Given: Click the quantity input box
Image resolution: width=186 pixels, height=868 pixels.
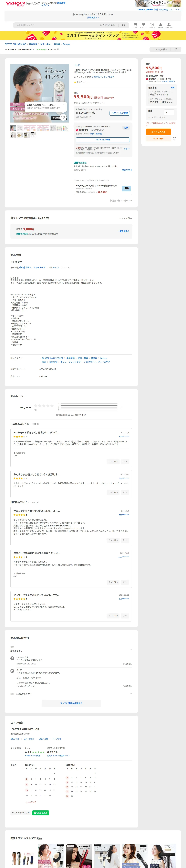Looking at the screenshot, I should [169, 113].
